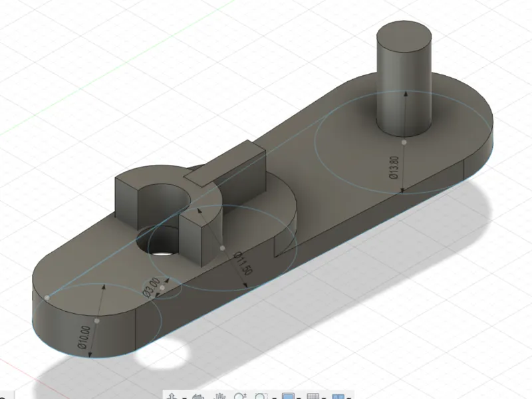
Task: Click the Look At icon
Action: 198,396
